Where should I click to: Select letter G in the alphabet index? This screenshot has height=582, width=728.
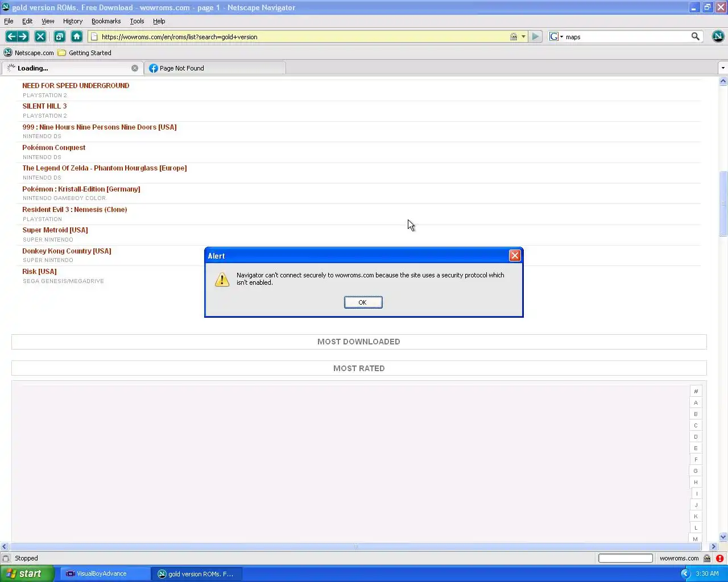[696, 471]
